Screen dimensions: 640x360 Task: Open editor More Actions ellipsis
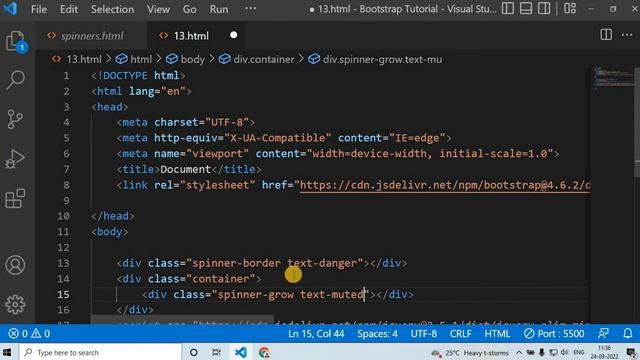tap(627, 35)
